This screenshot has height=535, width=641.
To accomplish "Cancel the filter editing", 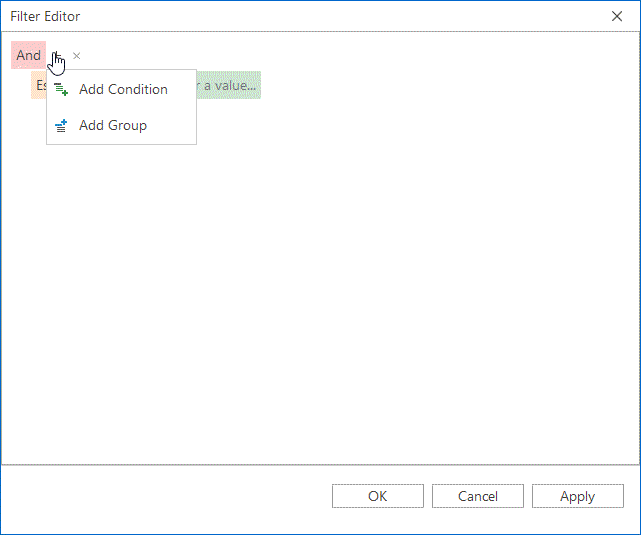I will [x=478, y=496].
